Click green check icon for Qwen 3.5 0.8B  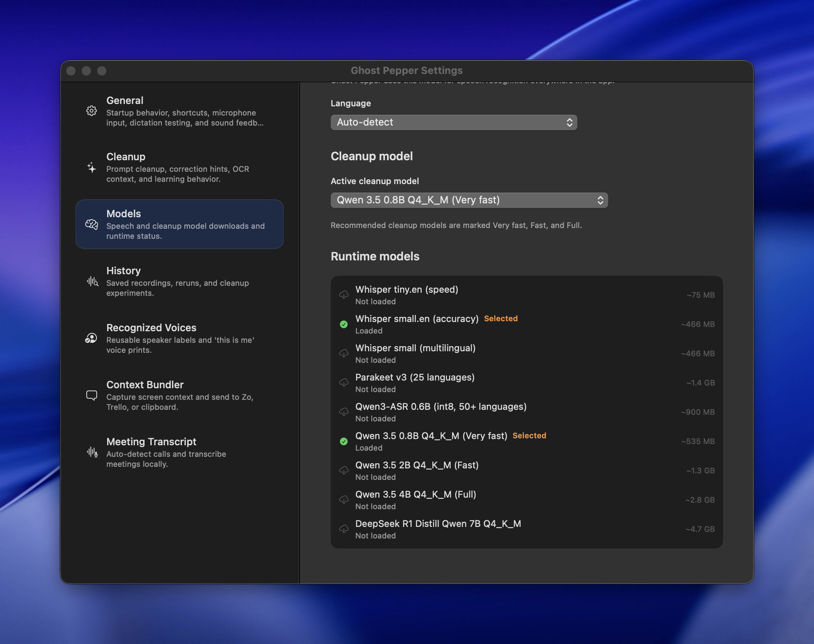pyautogui.click(x=344, y=441)
